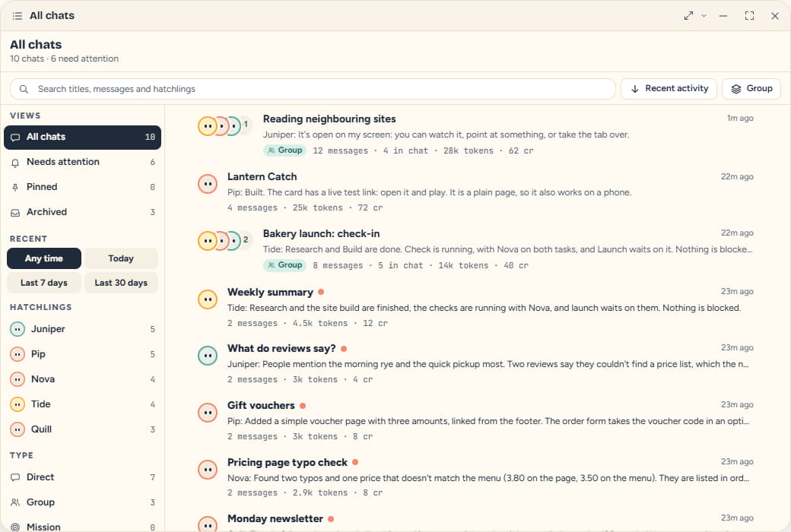Open the Reading neighbouring sites chat
The height and width of the screenshot is (532, 791).
[475, 135]
